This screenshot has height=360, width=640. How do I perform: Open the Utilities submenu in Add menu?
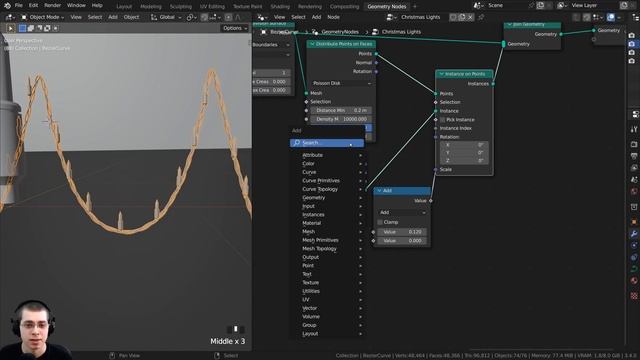(x=328, y=291)
